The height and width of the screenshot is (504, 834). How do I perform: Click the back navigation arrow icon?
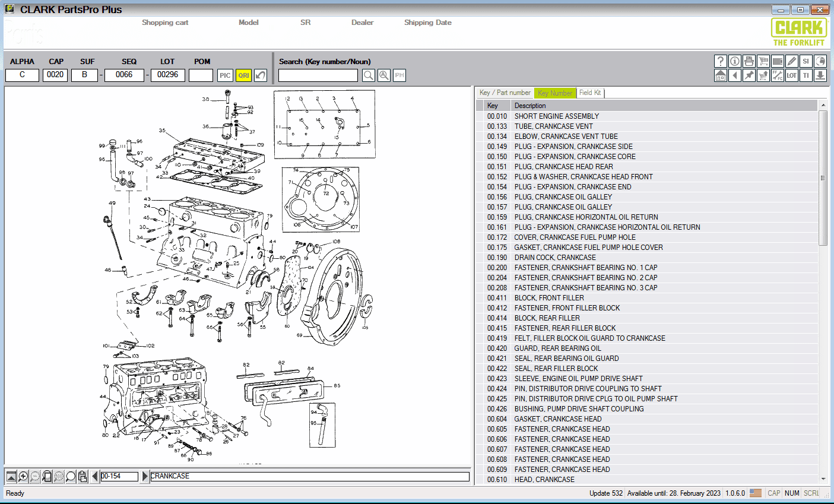(x=734, y=75)
